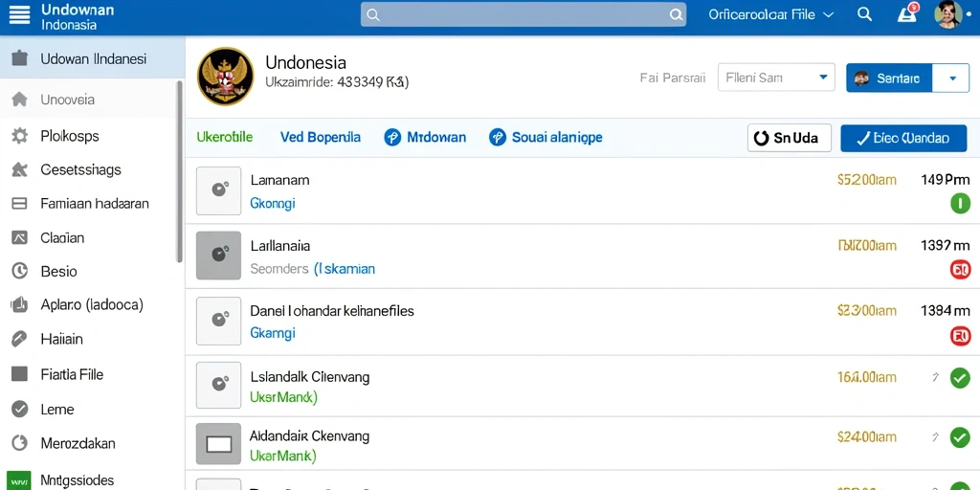Viewport: 980px width, 490px height.
Task: Click the Sn Uda button
Action: click(790, 138)
